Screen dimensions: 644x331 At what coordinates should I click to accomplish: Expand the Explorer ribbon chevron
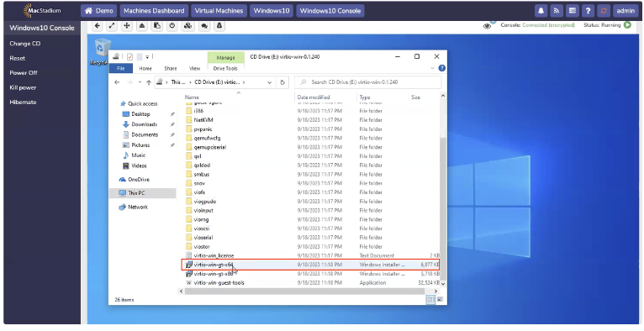pos(432,68)
